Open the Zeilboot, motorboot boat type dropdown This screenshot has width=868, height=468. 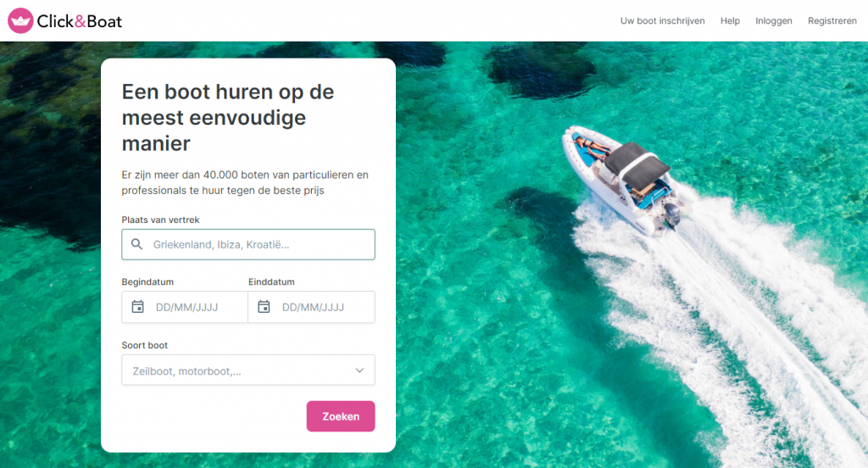click(x=248, y=370)
